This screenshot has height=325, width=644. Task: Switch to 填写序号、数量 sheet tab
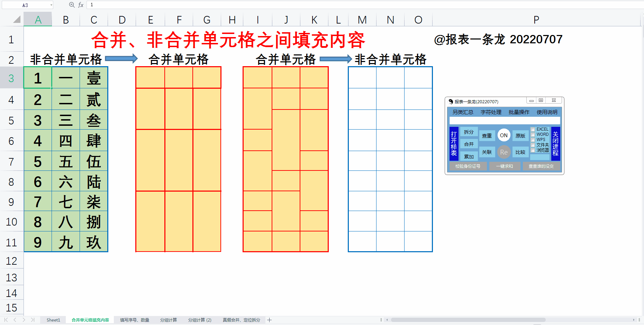(x=134, y=320)
